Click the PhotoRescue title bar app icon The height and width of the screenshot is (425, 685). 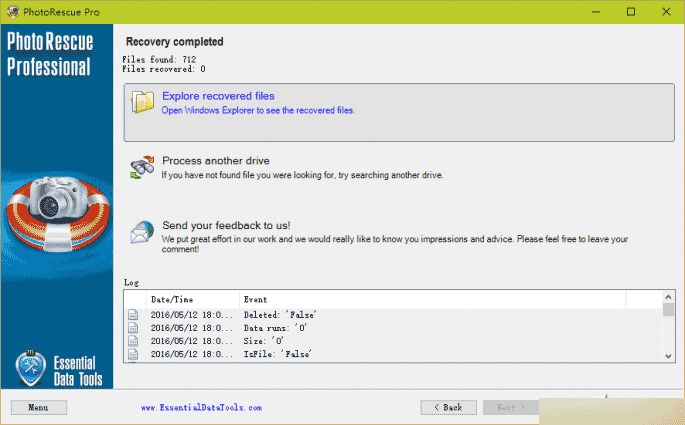(x=13, y=12)
